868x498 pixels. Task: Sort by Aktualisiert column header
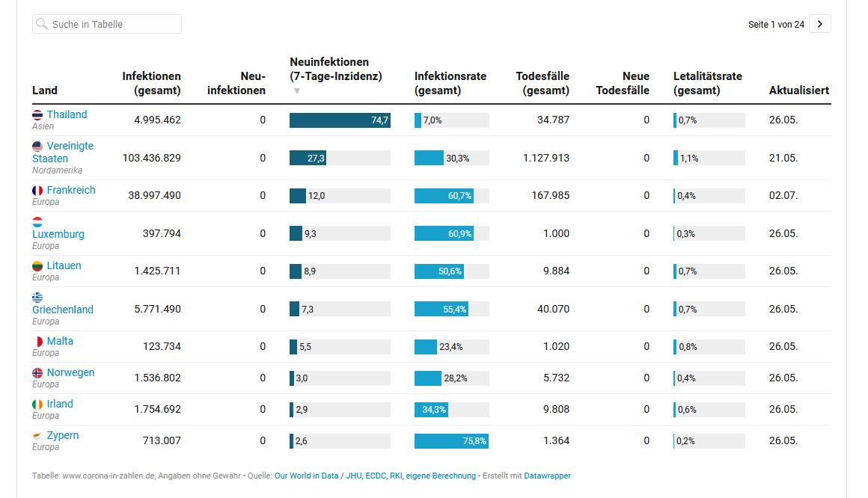798,90
